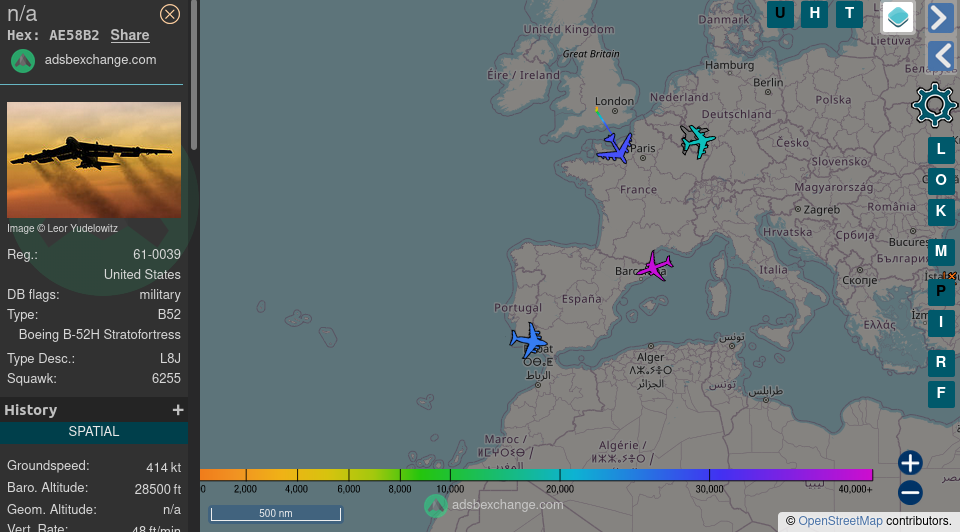Screen dimensions: 960x532
Task: Click the registration 61-0039 value
Action: click(157, 255)
